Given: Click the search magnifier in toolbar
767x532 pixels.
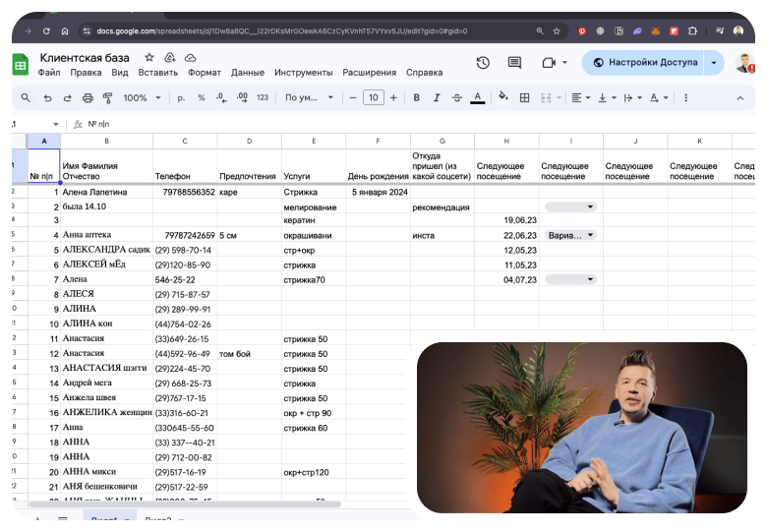Looking at the screenshot, I should pos(26,98).
